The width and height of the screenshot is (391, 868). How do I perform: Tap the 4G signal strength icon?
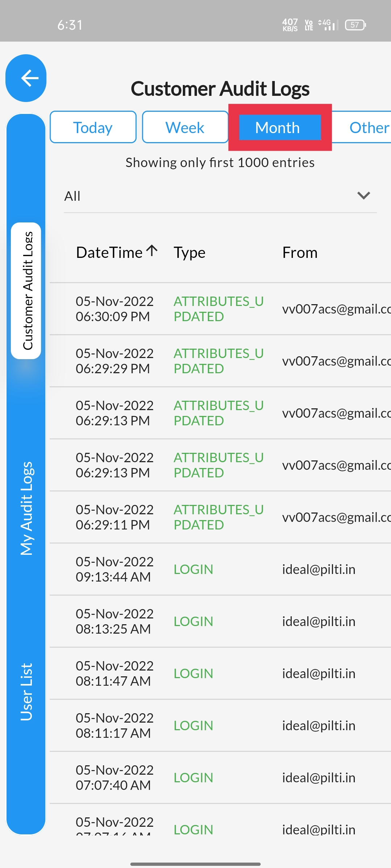(328, 25)
